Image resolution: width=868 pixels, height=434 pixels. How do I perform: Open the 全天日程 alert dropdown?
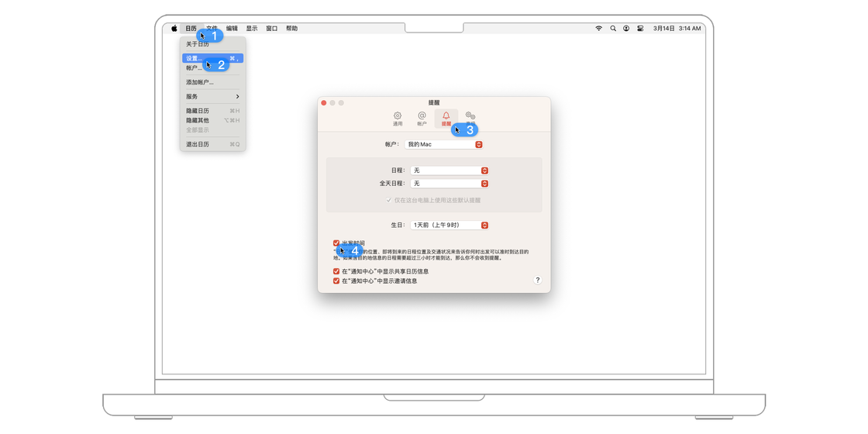pos(449,183)
